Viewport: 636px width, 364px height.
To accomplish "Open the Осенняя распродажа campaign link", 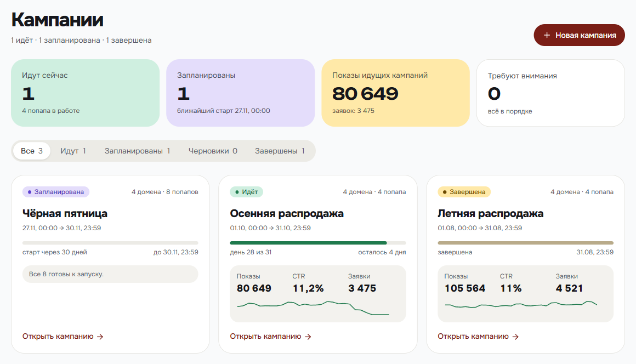I will (270, 337).
